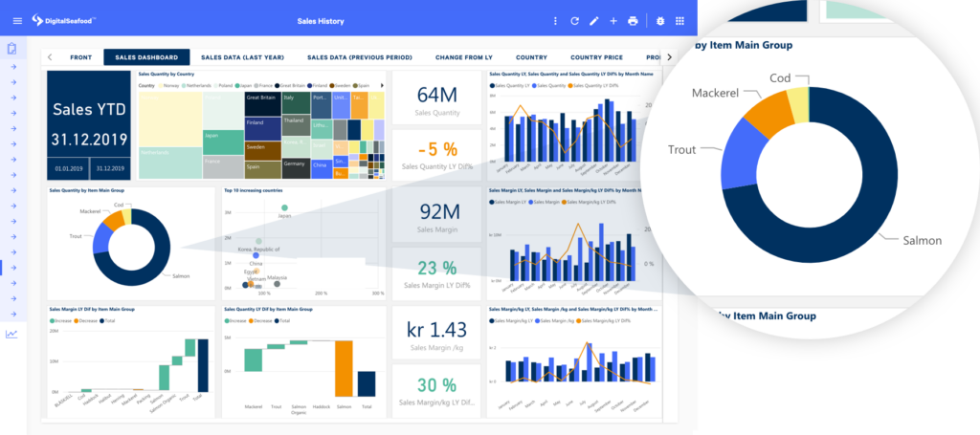The image size is (980, 435).
Task: Click the 23 % Sales Margin LY Dif% card
Action: pyautogui.click(x=436, y=273)
